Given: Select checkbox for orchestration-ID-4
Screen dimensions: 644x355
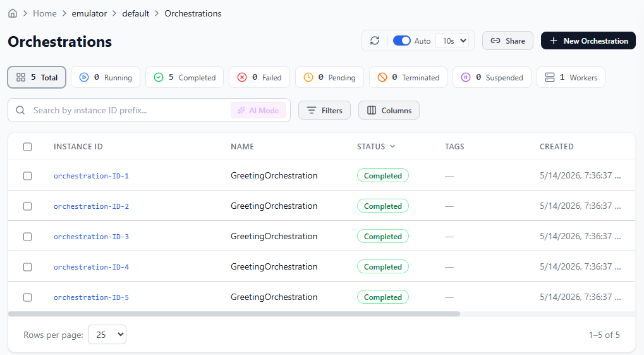Looking at the screenshot, I should 28,268.
